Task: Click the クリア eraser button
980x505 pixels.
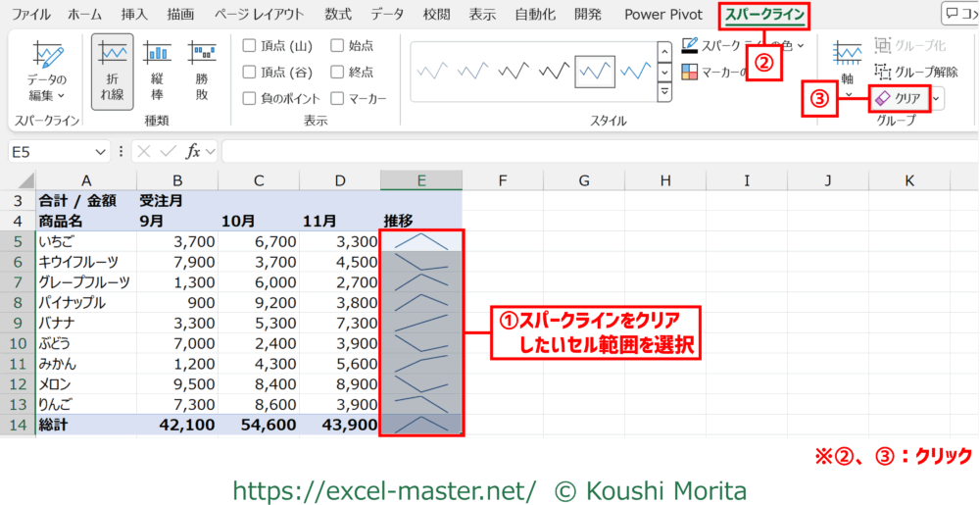Action: click(x=899, y=98)
